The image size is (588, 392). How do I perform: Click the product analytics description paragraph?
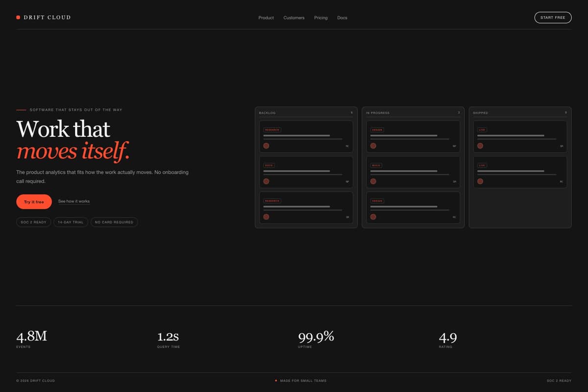[x=102, y=177]
